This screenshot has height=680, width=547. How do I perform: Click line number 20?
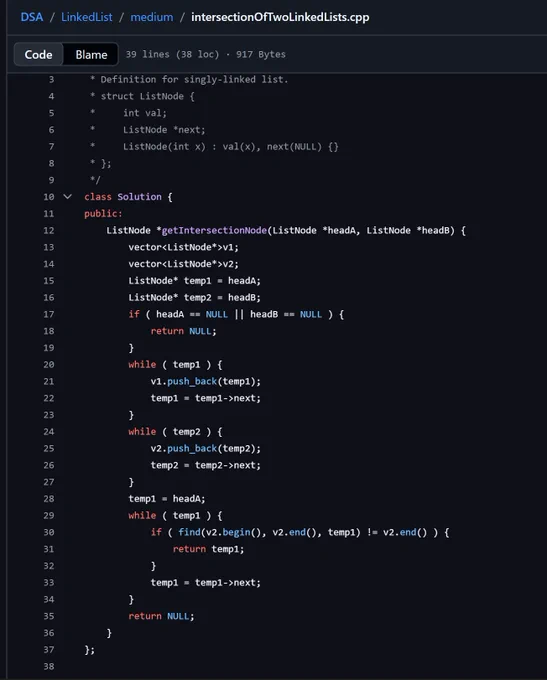pyautogui.click(x=49, y=365)
